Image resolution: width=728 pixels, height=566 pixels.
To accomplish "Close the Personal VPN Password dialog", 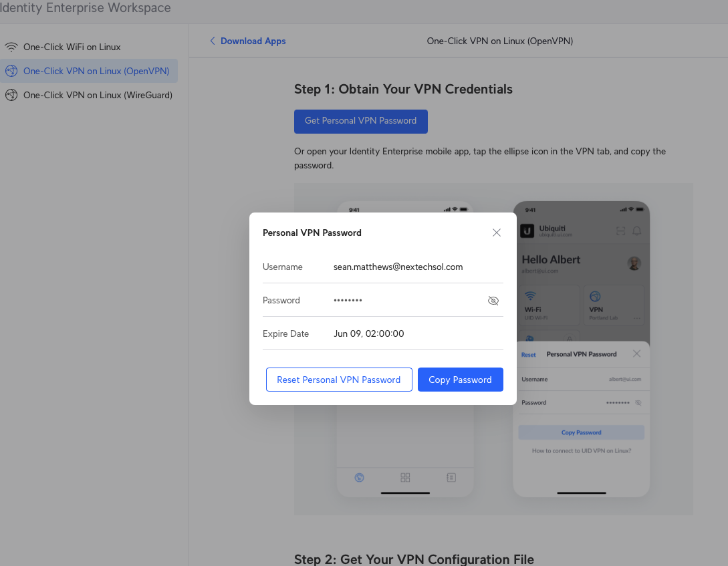I will coord(496,233).
